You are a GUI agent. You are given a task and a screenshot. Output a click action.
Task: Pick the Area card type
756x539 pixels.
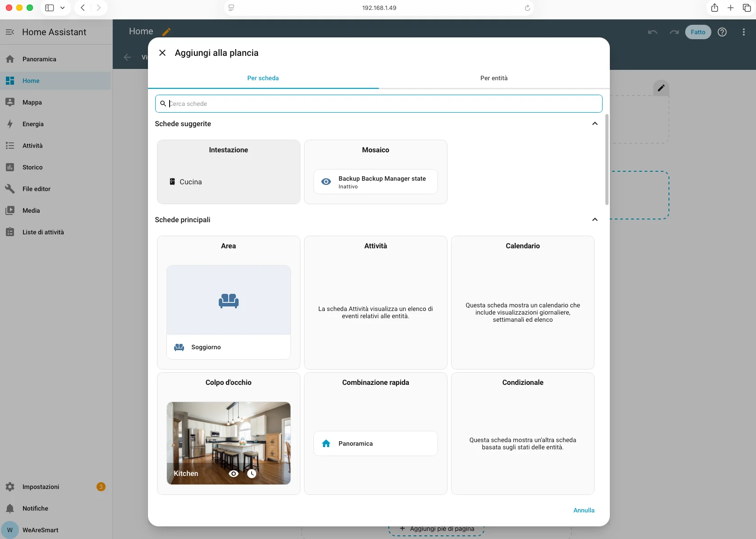[x=228, y=302]
